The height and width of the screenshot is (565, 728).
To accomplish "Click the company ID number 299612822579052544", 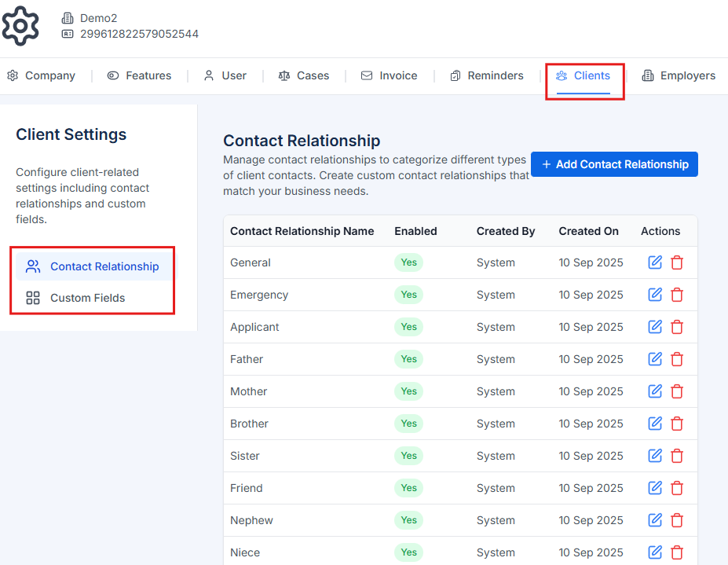I will [139, 34].
